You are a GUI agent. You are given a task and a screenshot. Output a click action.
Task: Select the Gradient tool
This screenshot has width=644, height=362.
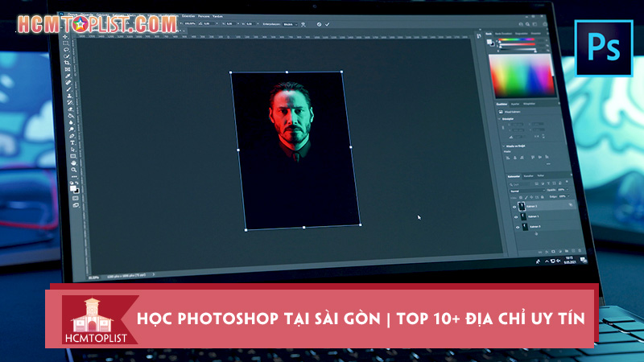[x=71, y=116]
